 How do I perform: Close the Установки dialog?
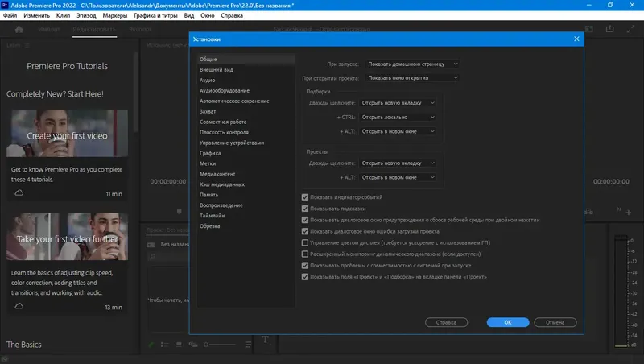(576, 39)
